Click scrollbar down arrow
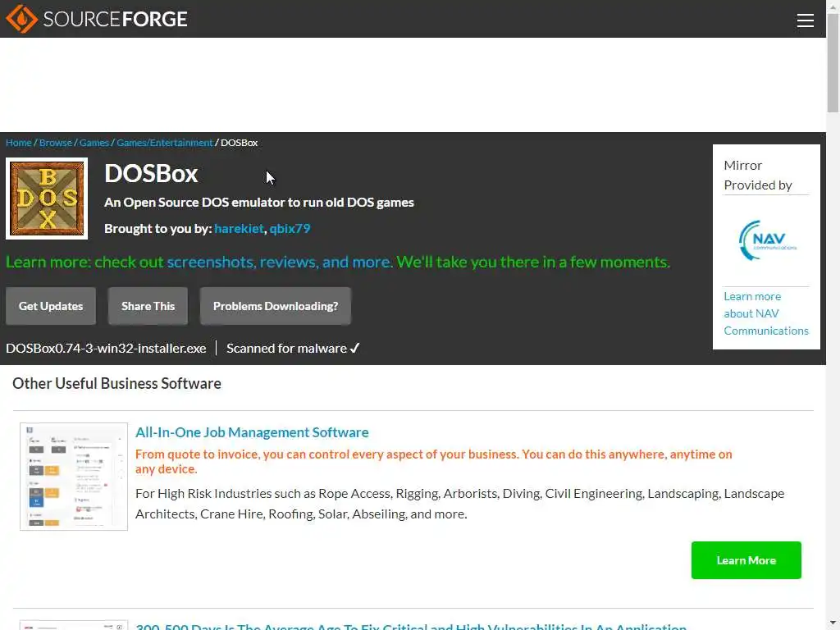 click(x=833, y=623)
